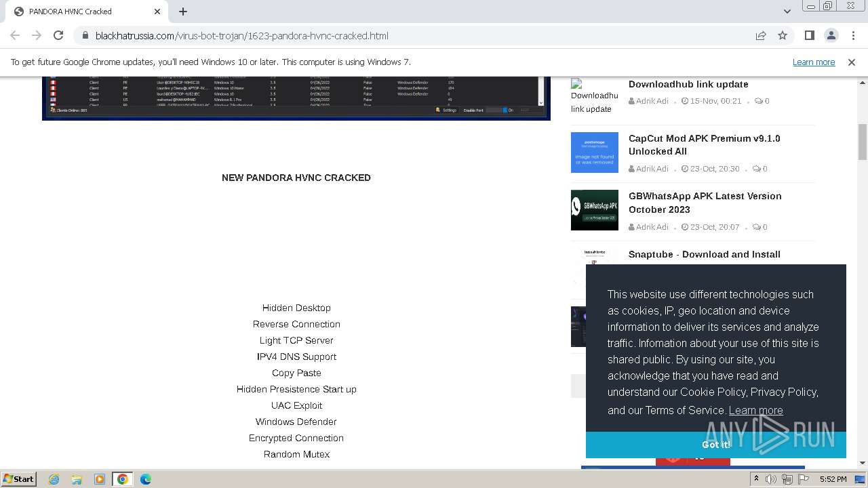Click the Reverse Connection feature text
This screenshot has width=868, height=488.
pos(296,324)
